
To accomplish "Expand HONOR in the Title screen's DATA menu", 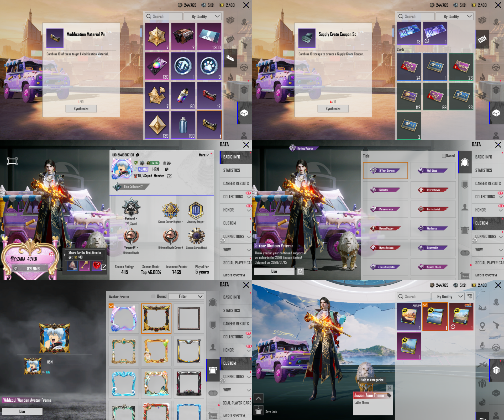I will click(x=488, y=210).
